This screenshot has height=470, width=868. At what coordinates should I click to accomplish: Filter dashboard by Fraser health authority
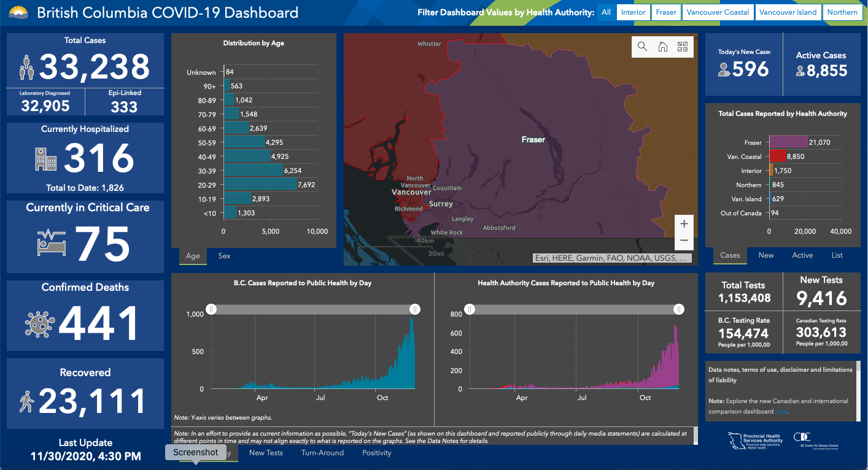tap(666, 12)
